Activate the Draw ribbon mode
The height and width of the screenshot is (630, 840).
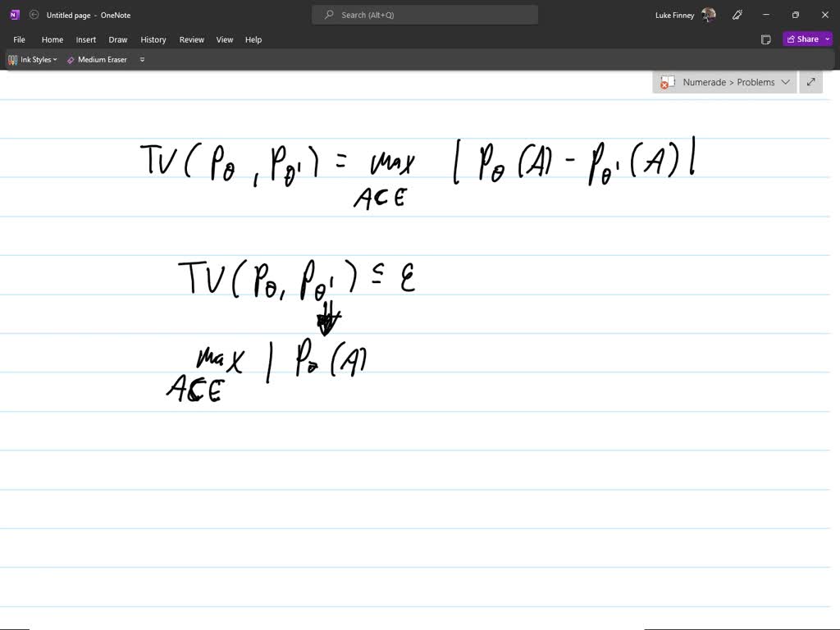coord(117,39)
